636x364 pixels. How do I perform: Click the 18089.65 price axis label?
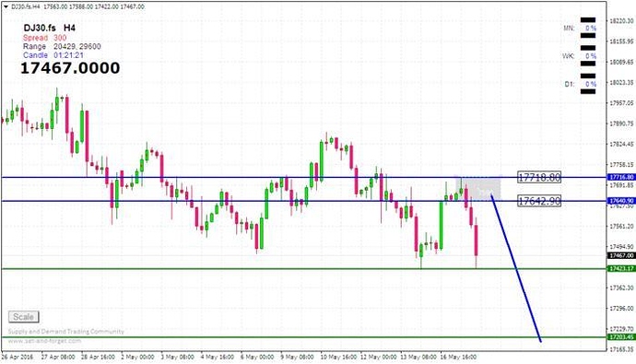(621, 62)
